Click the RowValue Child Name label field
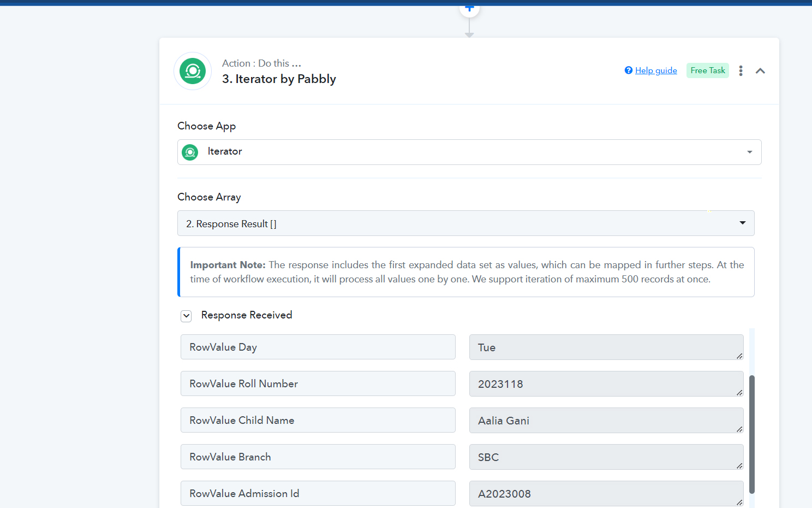The width and height of the screenshot is (812, 508). [318, 421]
